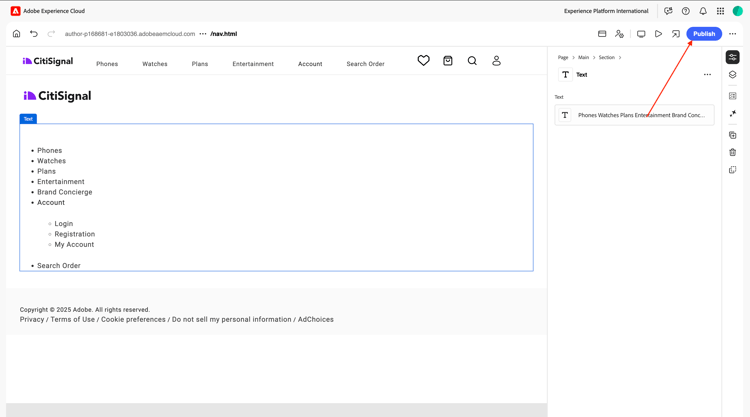The image size is (750, 417).
Task: Open Account in the site navigation
Action: (x=310, y=64)
